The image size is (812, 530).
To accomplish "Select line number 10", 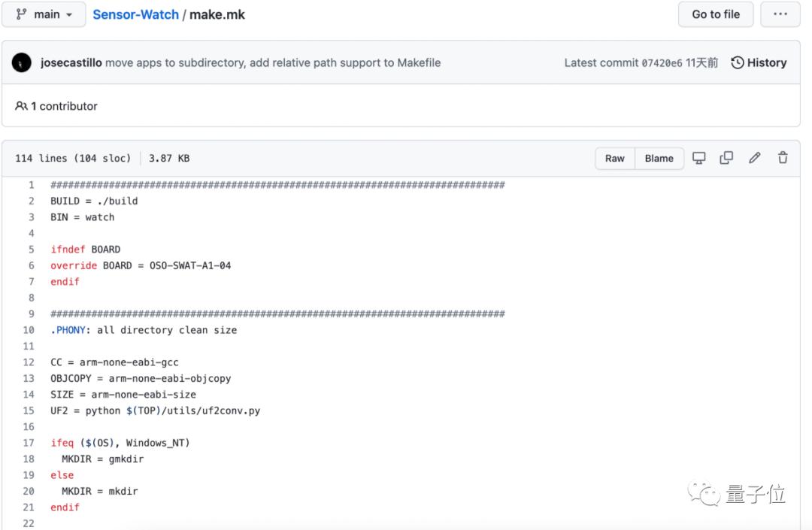I will [29, 330].
